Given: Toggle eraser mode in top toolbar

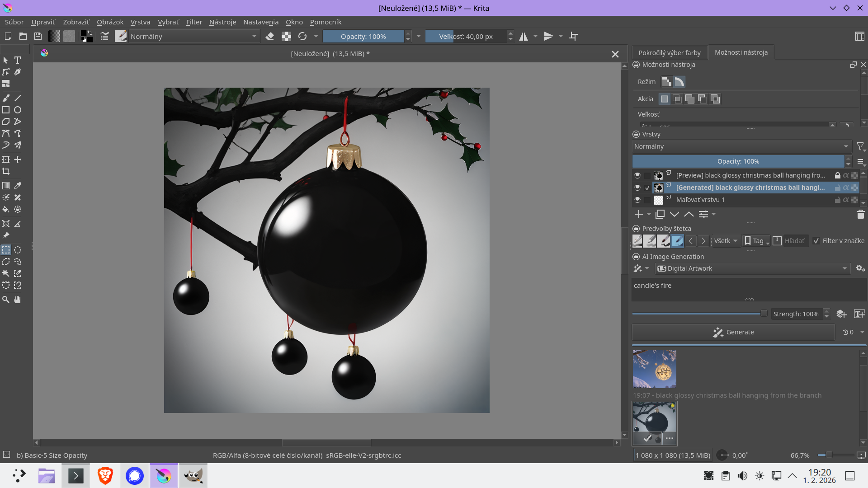Looking at the screenshot, I should tap(270, 37).
